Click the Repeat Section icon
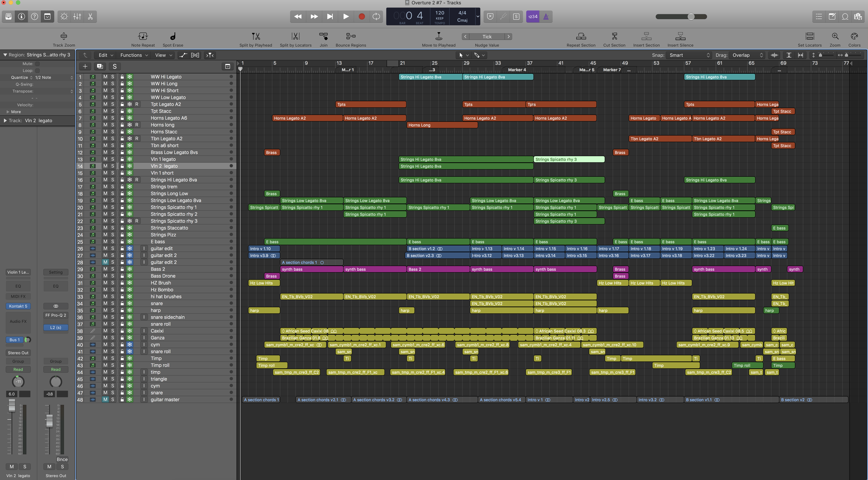Viewport: 868px width, 480px height. click(x=581, y=36)
